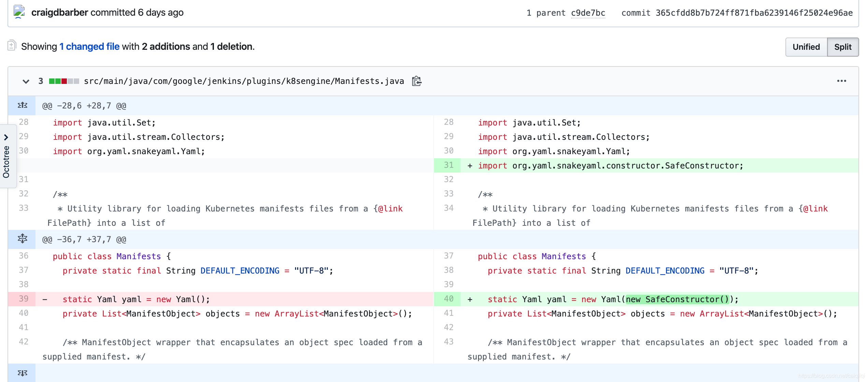The image size is (868, 382).
Task: Click the first diff hunk expander icon
Action: (x=23, y=105)
